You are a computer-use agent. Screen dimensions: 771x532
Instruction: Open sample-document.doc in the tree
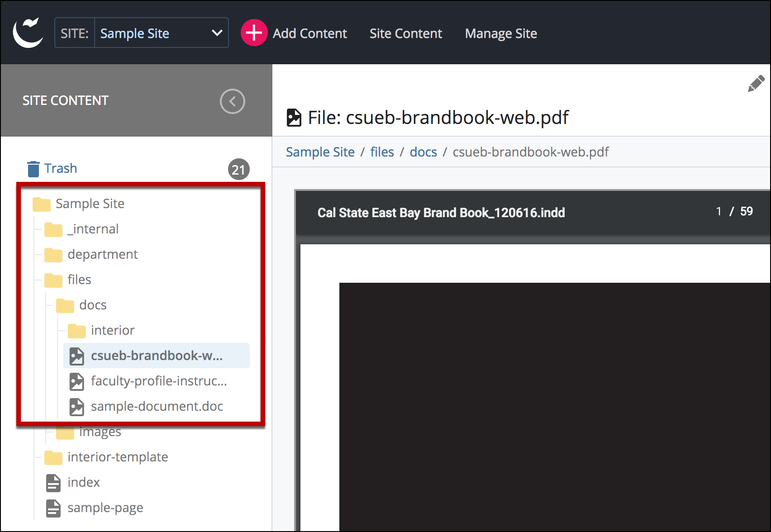[x=157, y=406]
